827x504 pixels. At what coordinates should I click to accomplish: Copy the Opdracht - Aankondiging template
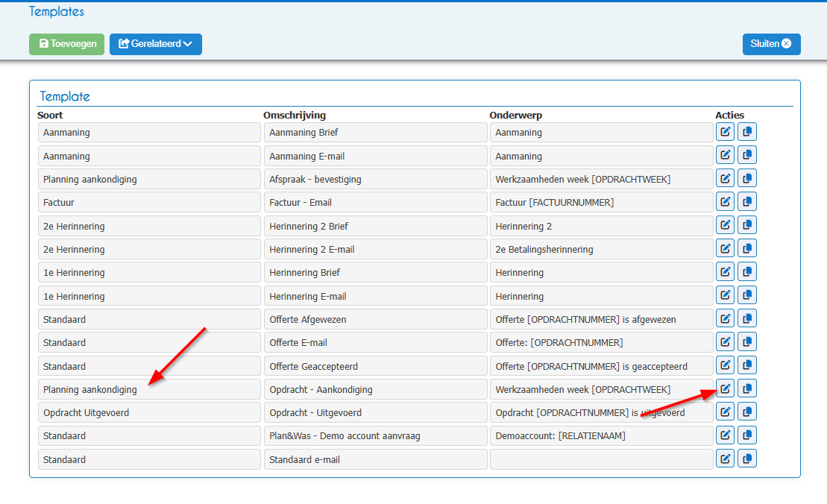tap(746, 388)
